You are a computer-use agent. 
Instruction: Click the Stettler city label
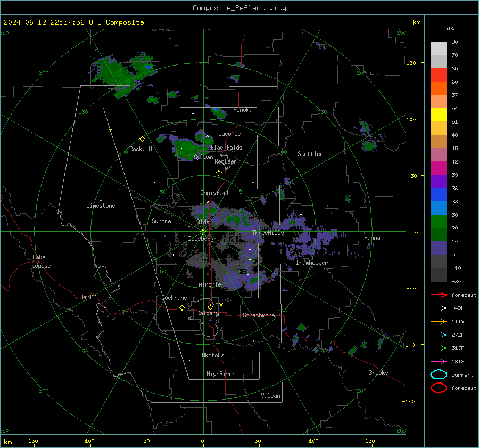click(310, 154)
